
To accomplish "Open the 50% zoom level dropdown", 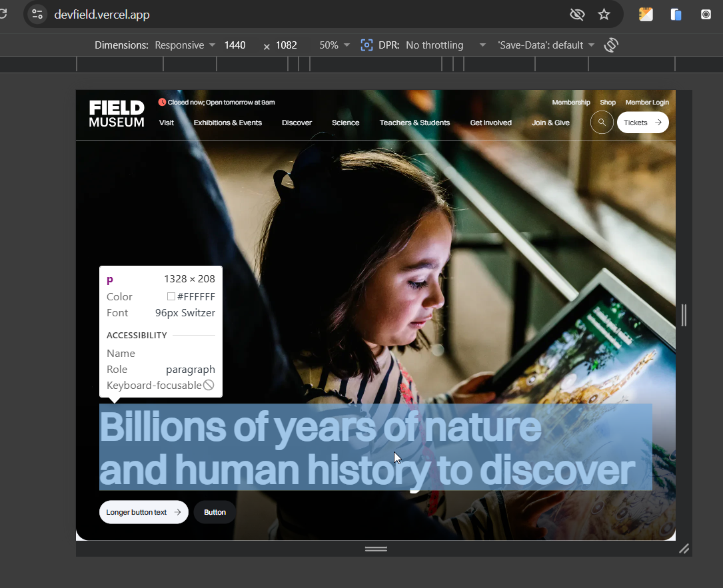I will click(335, 45).
